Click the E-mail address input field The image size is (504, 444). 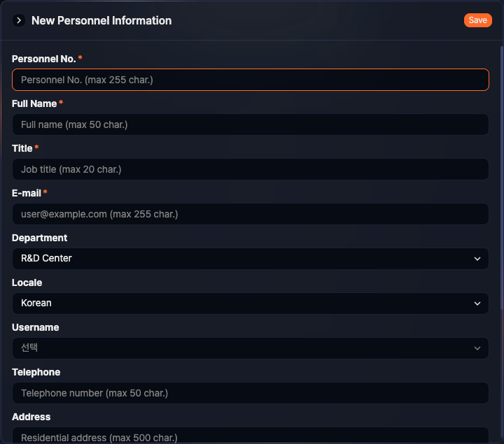(250, 214)
